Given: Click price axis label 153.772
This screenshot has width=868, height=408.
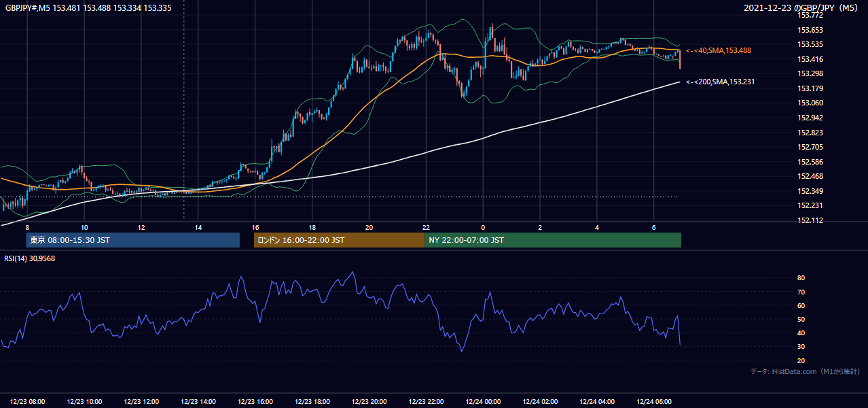Looking at the screenshot, I should coord(810,15).
